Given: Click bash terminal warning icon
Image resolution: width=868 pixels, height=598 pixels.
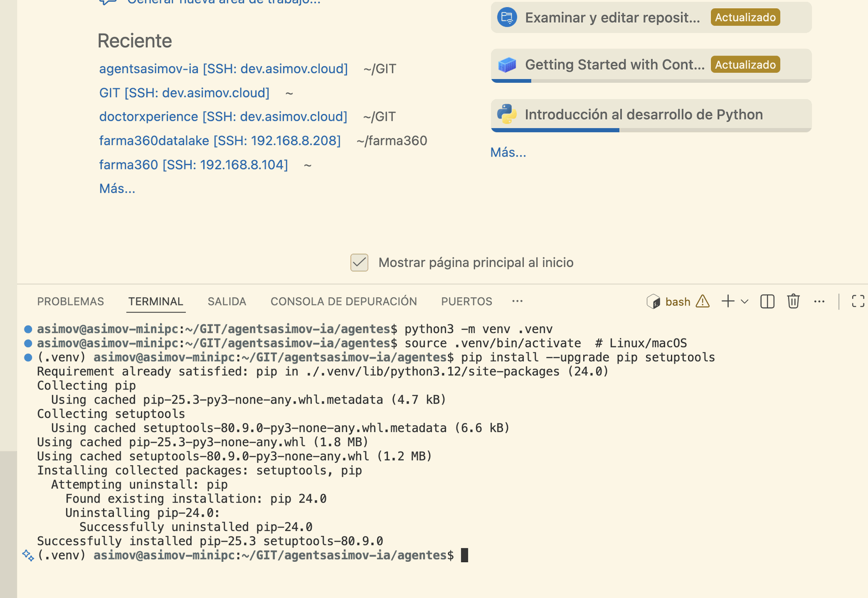Looking at the screenshot, I should click(703, 301).
